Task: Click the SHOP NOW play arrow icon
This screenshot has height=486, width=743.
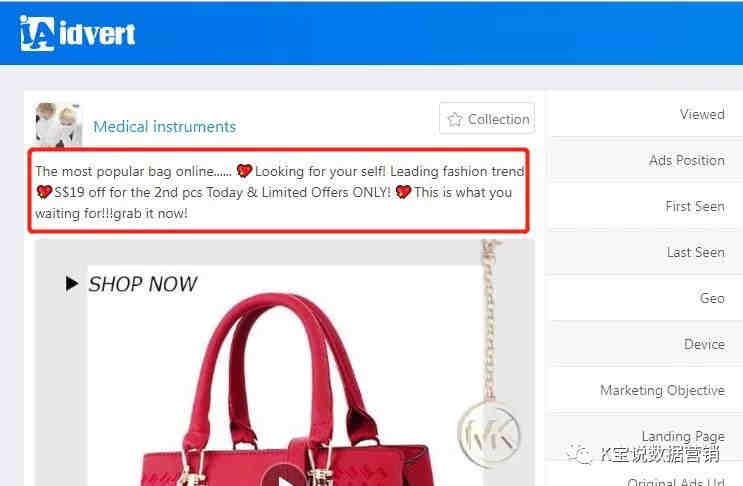Action: click(72, 283)
